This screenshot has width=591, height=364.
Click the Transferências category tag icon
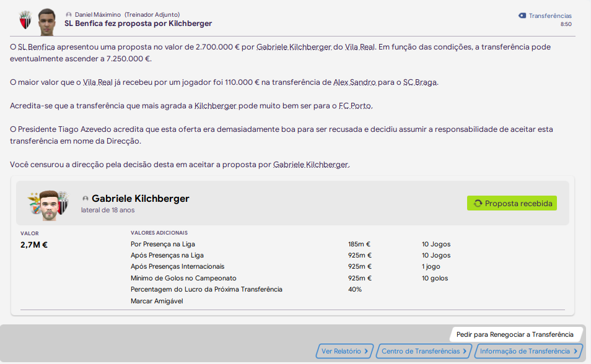pos(522,15)
